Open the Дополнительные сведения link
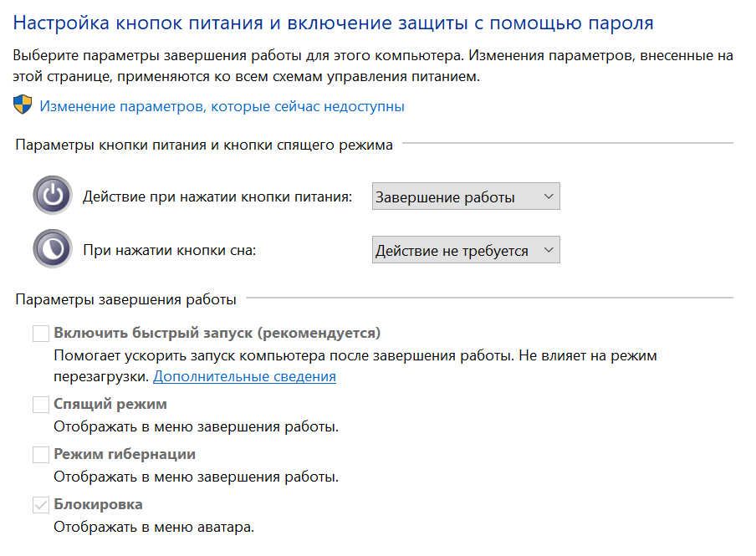The height and width of the screenshot is (556, 756). (244, 376)
